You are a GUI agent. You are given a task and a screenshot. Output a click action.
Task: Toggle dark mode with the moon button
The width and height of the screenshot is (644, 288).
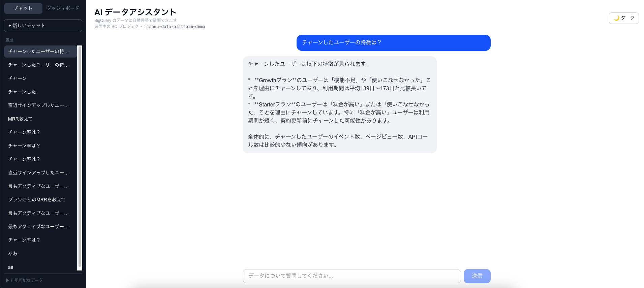coord(623,18)
